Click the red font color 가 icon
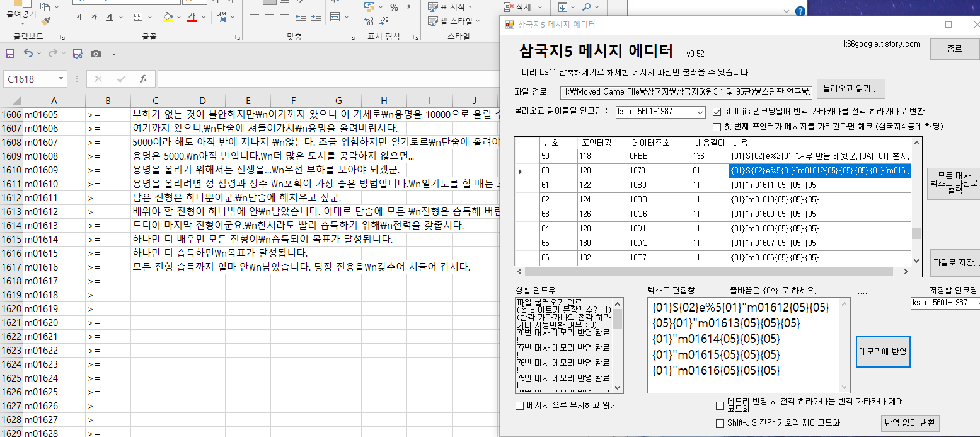Image resolution: width=980 pixels, height=437 pixels. [x=192, y=17]
